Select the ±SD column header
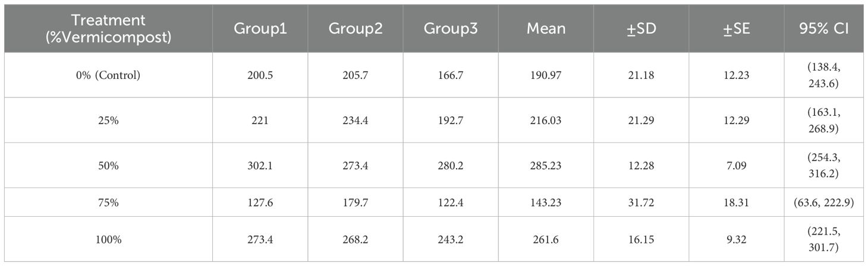The height and width of the screenshot is (266, 868). pos(641,28)
